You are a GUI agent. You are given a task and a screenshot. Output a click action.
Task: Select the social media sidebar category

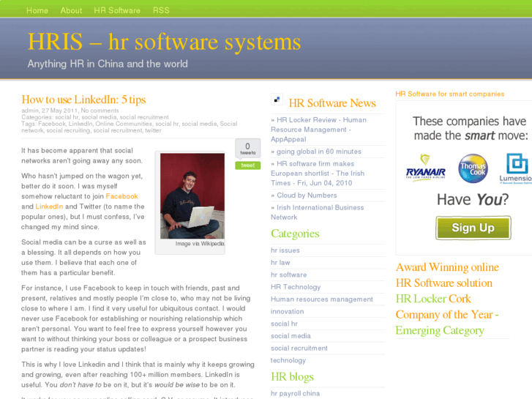coord(291,336)
